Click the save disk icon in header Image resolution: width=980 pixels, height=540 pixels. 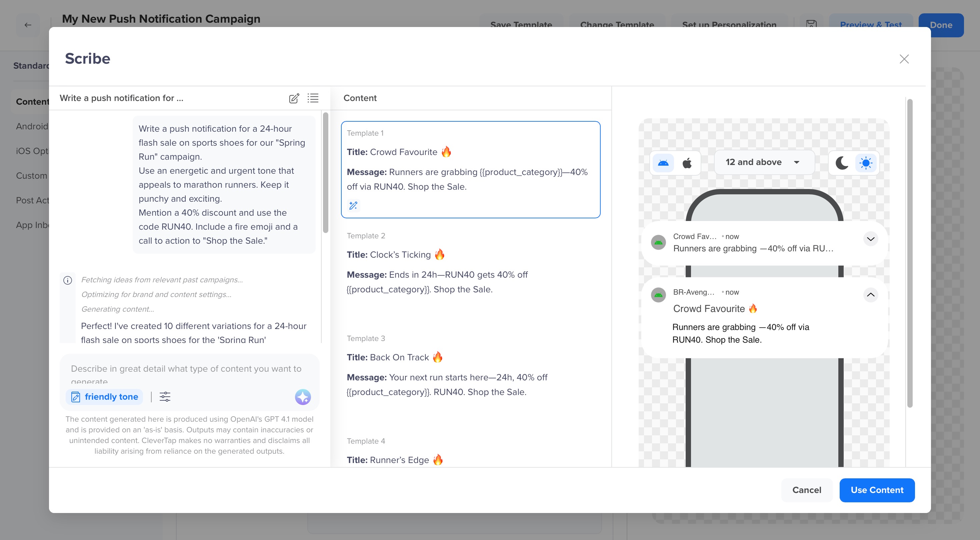coord(811,24)
